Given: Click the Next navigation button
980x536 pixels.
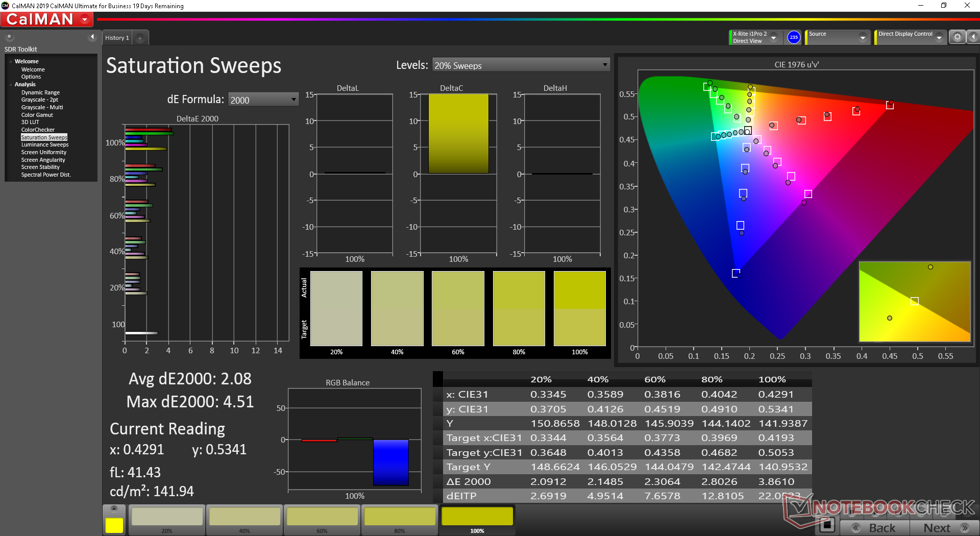Looking at the screenshot, I should [x=944, y=528].
